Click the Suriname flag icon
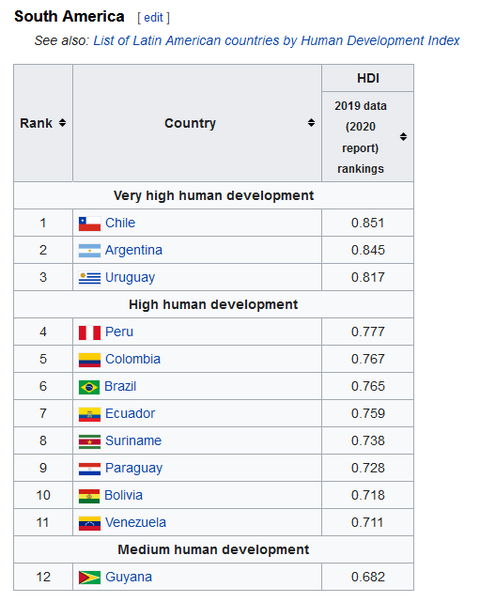The image size is (480, 602). [89, 442]
